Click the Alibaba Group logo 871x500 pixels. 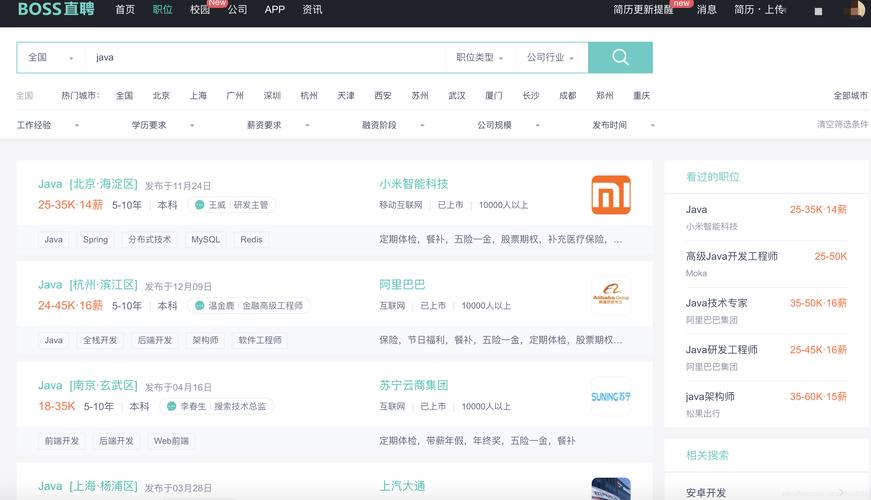coord(611,296)
